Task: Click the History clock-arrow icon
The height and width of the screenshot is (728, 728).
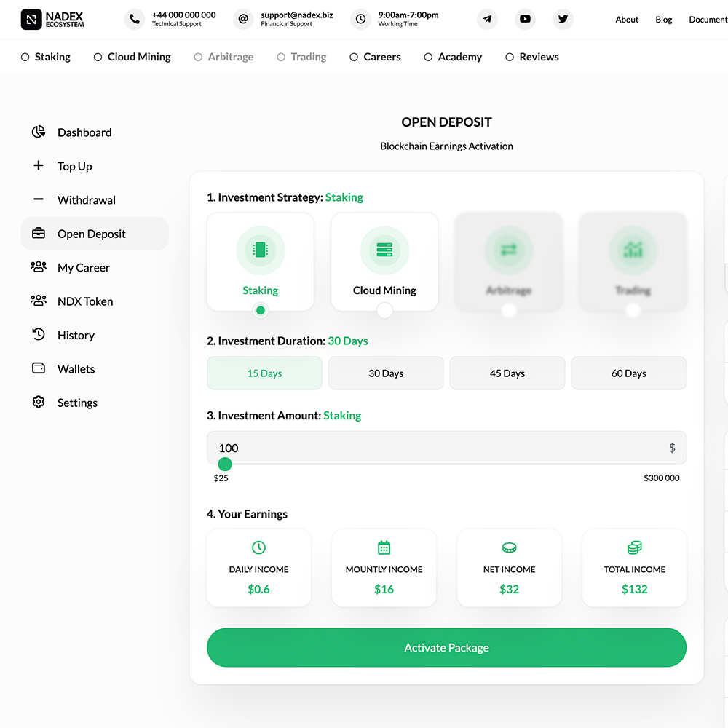Action: (39, 334)
